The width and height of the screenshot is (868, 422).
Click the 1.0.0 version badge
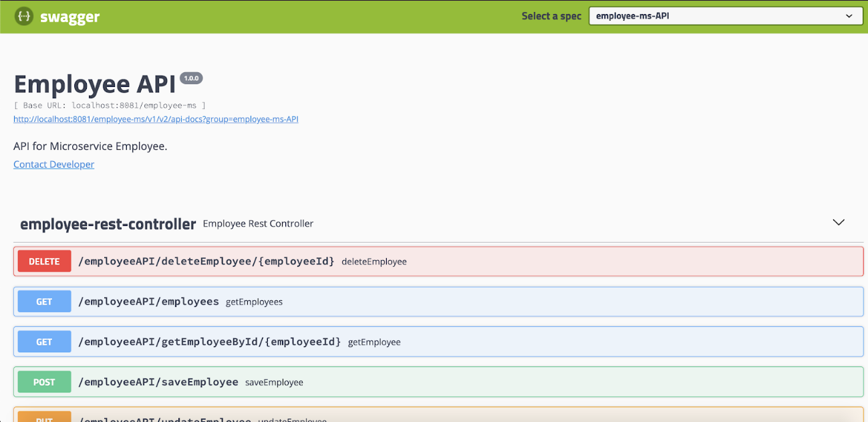[x=191, y=78]
